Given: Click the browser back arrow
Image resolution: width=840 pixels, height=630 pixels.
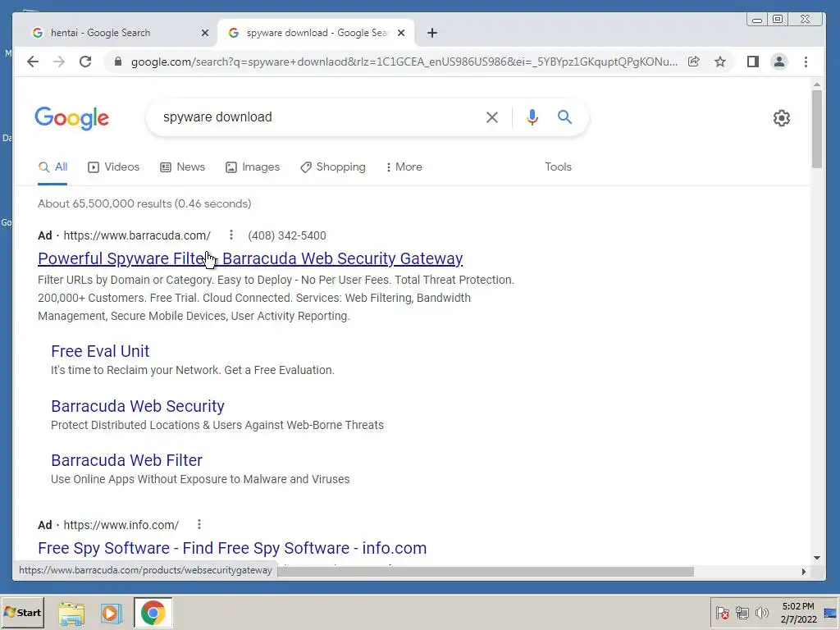Looking at the screenshot, I should [33, 62].
